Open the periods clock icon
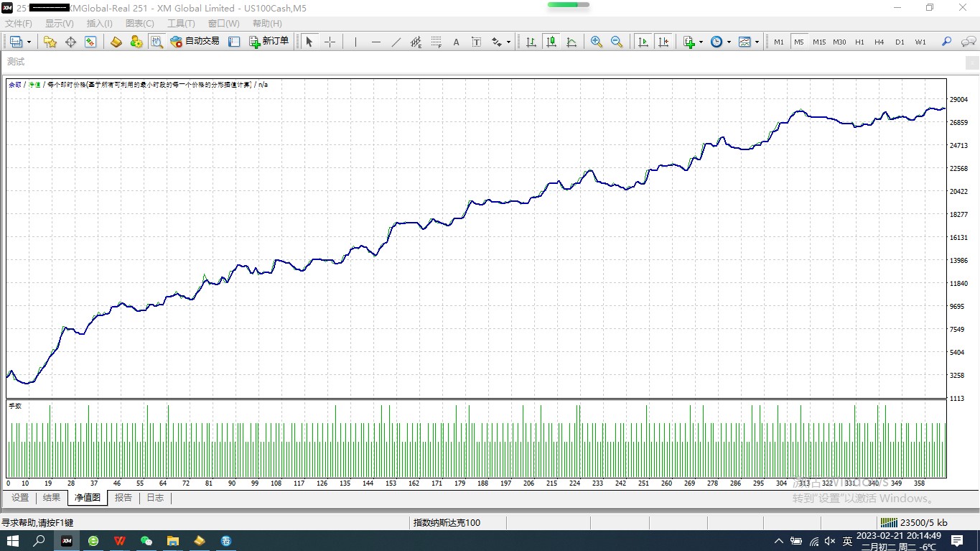 click(717, 42)
